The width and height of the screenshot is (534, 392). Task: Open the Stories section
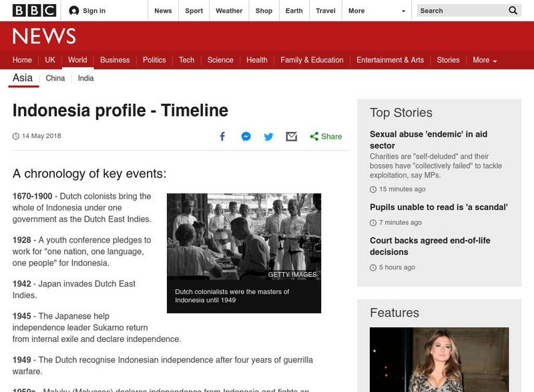448,60
